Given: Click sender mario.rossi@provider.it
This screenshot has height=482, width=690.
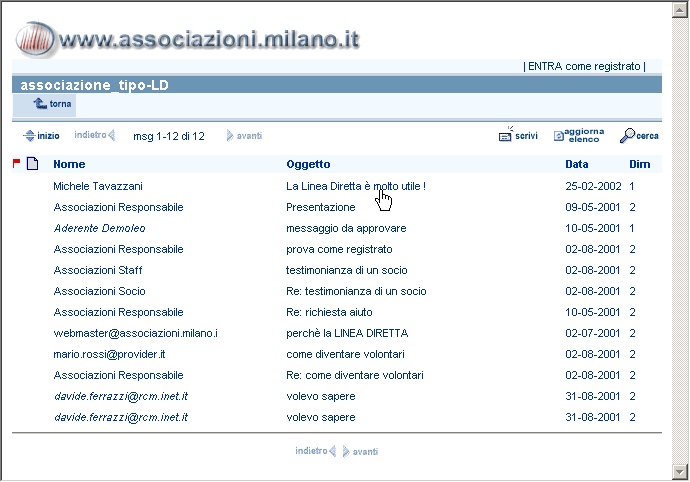Looking at the screenshot, I should point(109,354).
